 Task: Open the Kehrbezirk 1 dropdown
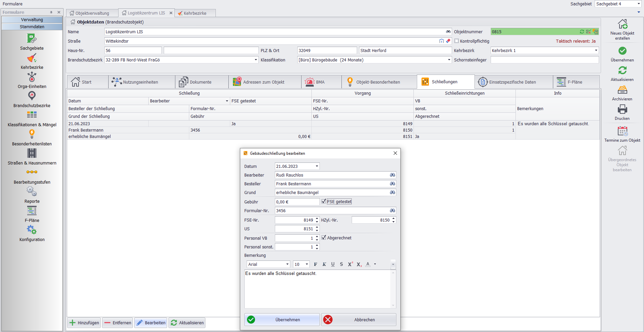click(596, 51)
